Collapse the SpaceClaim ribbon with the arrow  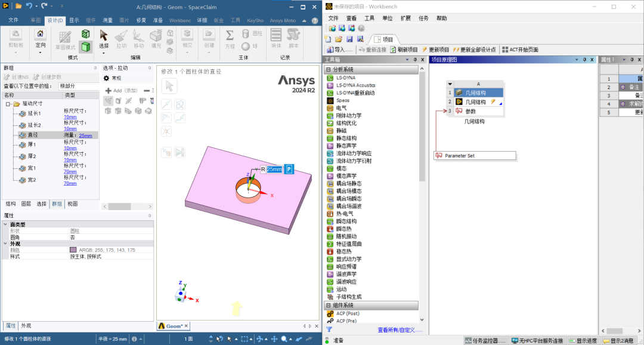pos(304,20)
